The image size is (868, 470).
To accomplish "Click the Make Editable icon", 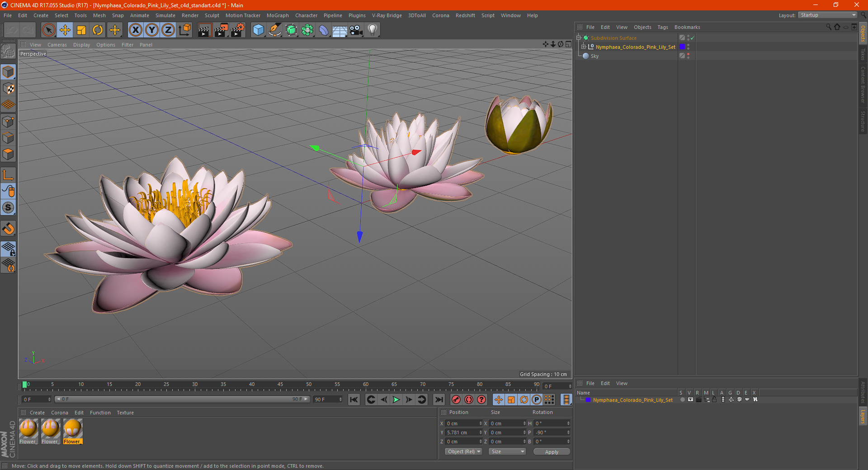I will [x=8, y=52].
